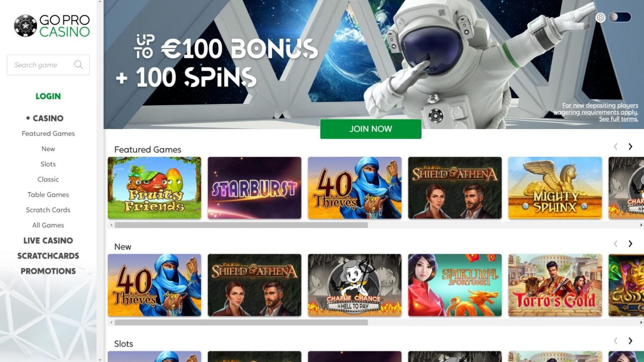Click the New row previous arrow
This screenshot has width=644, height=362.
pyautogui.click(x=615, y=243)
